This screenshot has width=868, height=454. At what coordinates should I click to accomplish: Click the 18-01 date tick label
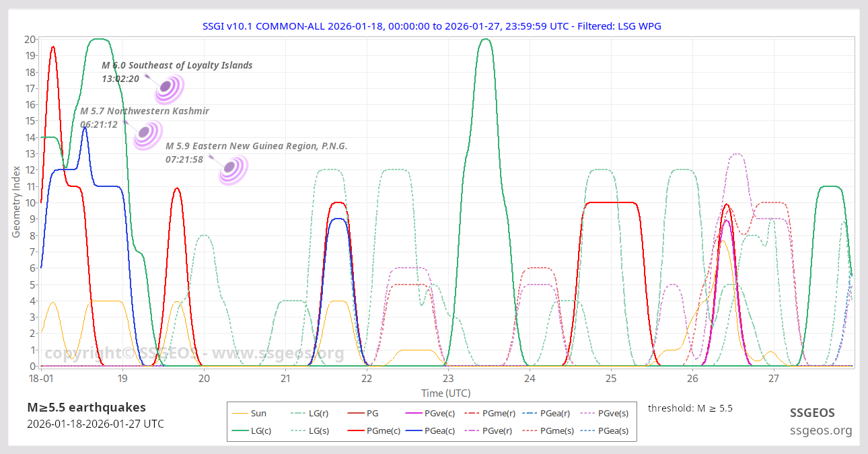[x=41, y=379]
